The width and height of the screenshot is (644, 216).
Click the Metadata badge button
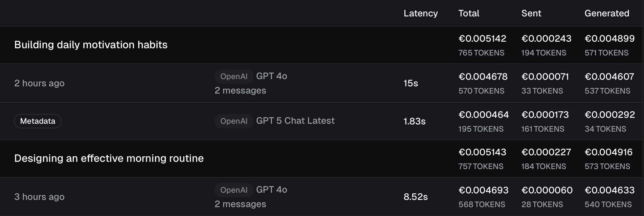[x=37, y=121]
